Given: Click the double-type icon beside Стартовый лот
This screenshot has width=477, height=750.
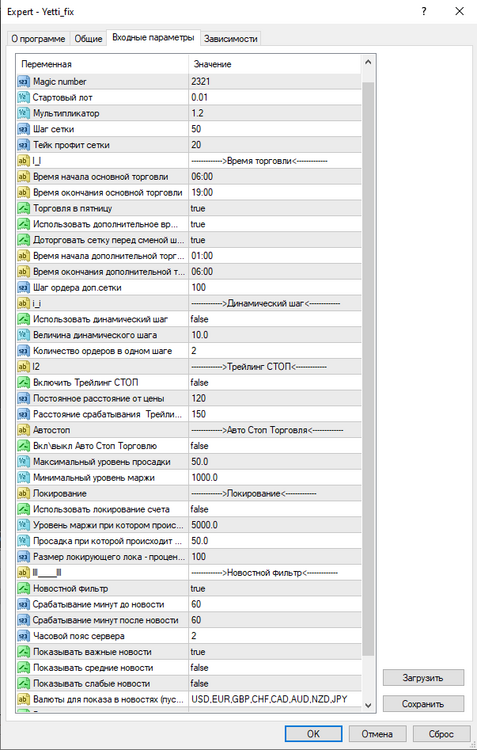Looking at the screenshot, I should point(23,98).
